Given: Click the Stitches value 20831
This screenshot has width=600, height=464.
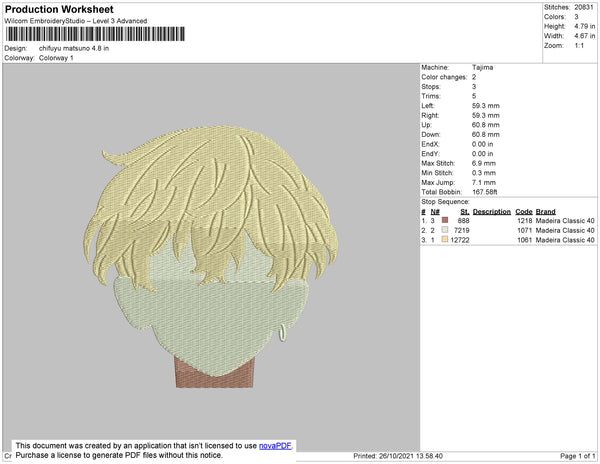Looking at the screenshot, I should 584,7.
